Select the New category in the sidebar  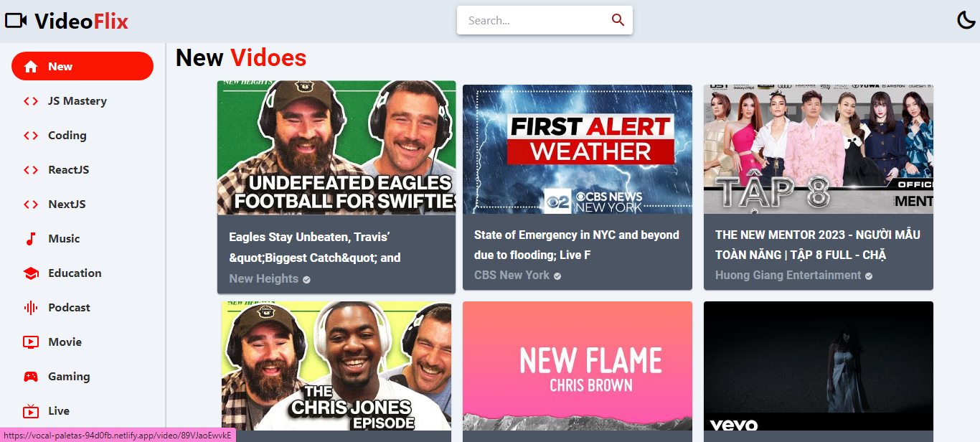point(83,66)
